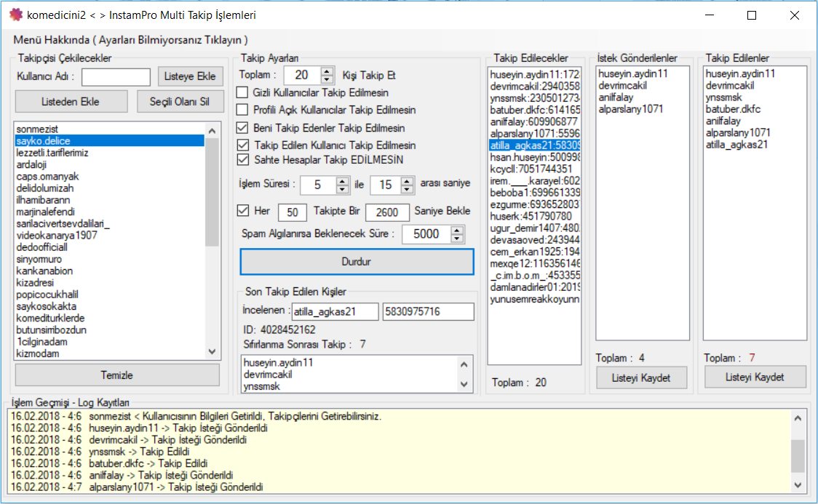Click the Her 50 takip count field

[292, 212]
